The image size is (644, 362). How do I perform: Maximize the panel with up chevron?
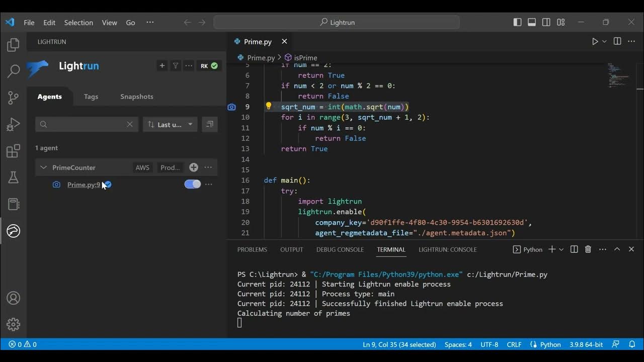point(617,249)
